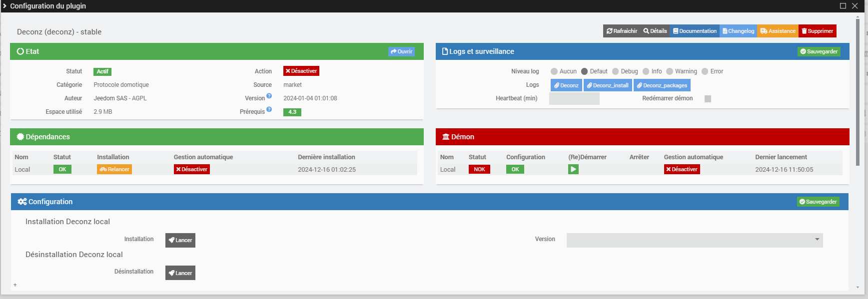
Task: Click Prérequis help question icon
Action: tap(269, 109)
